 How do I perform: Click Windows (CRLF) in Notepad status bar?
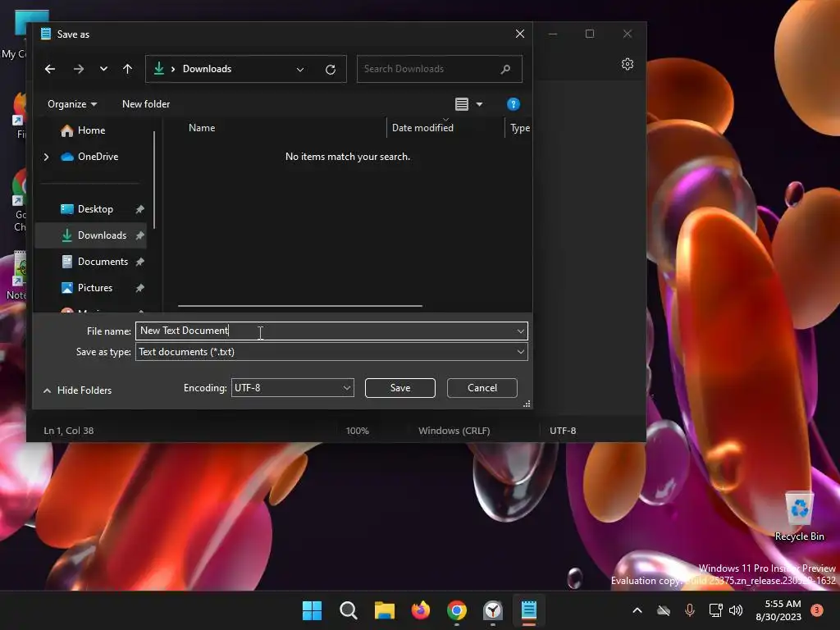pyautogui.click(x=454, y=430)
